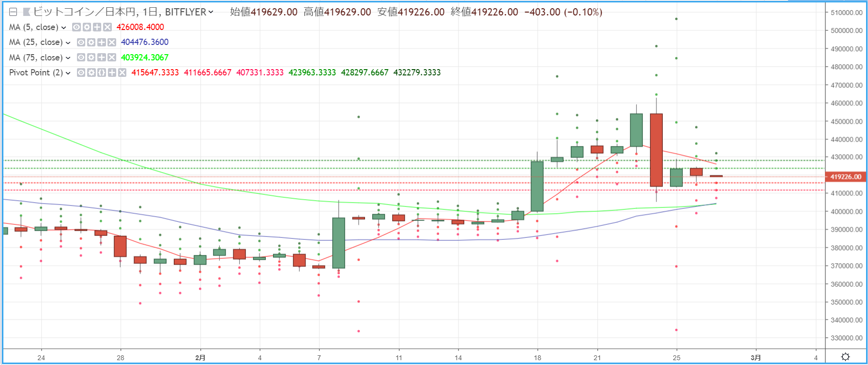Click plus icon for MA (25, close)
The height and width of the screenshot is (365, 868).
point(102,43)
